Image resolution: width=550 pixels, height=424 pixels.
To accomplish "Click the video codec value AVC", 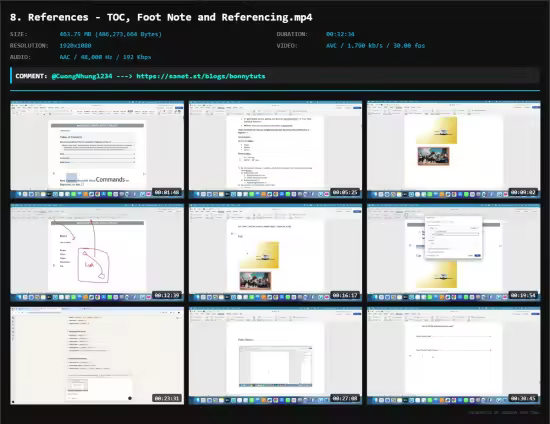I will pyautogui.click(x=331, y=46).
